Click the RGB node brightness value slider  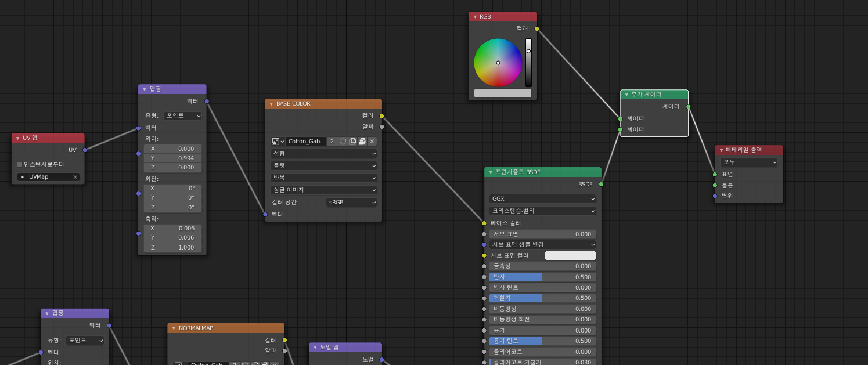coord(528,63)
